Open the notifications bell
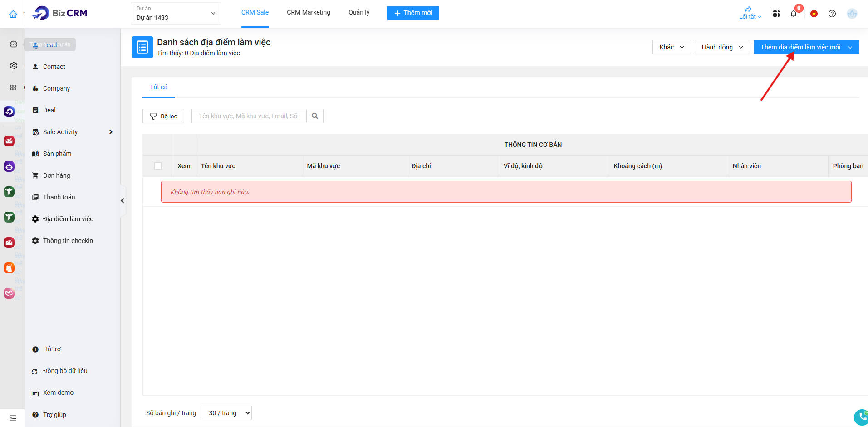Image resolution: width=868 pixels, height=427 pixels. click(794, 14)
